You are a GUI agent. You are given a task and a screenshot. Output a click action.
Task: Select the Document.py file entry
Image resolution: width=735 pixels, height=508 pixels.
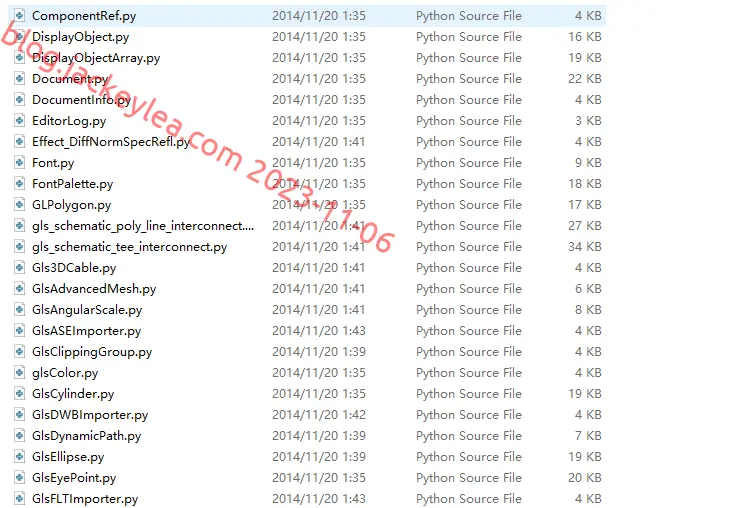click(70, 79)
